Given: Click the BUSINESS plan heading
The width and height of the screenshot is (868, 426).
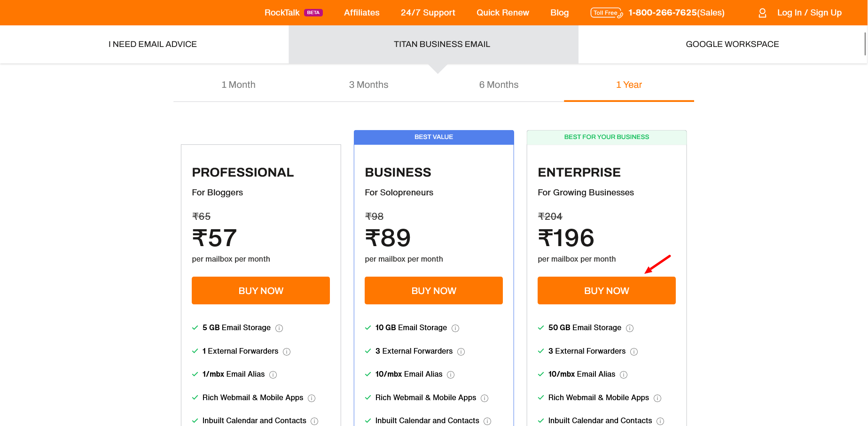Looking at the screenshot, I should point(398,172).
